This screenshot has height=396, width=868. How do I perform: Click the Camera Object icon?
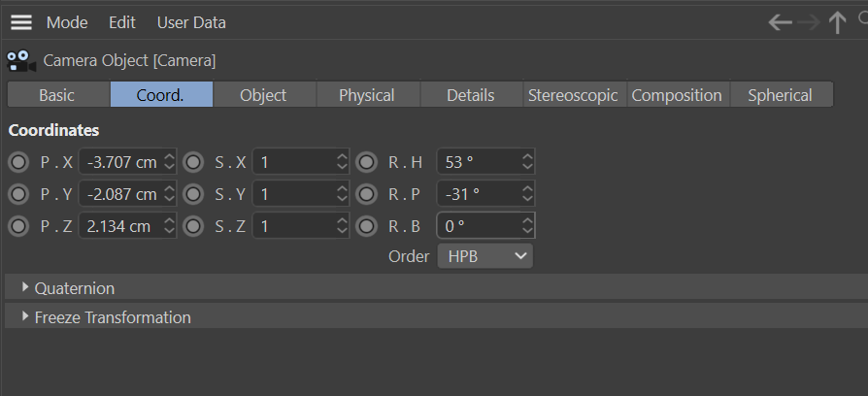point(21,60)
